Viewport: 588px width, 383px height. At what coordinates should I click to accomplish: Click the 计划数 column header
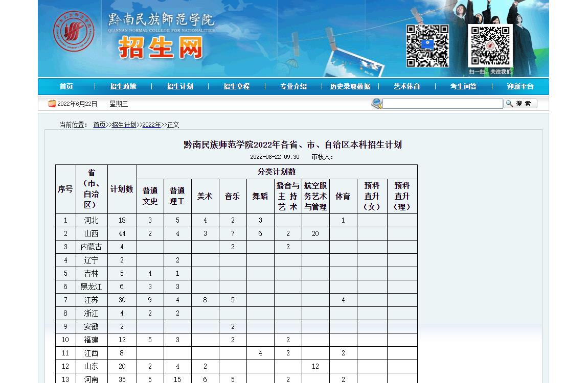click(122, 189)
